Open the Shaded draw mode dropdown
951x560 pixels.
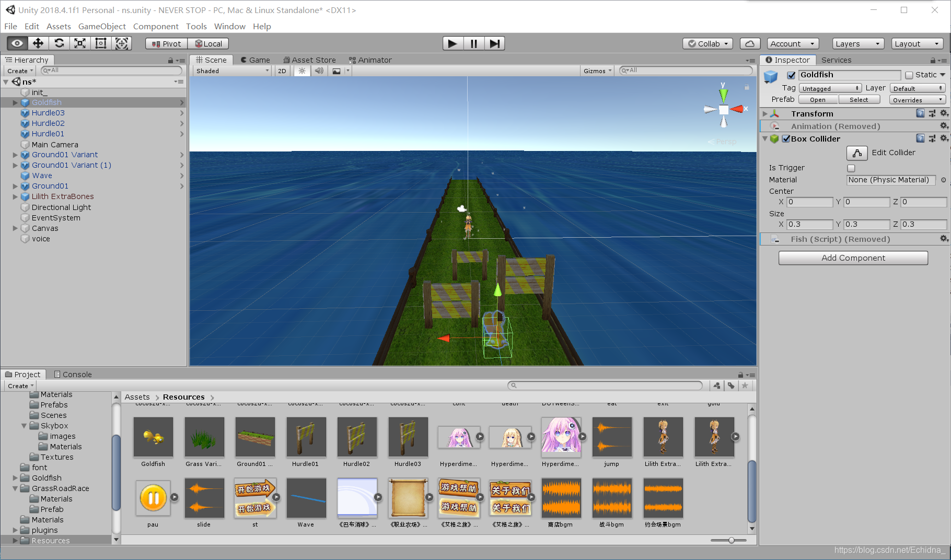[233, 71]
